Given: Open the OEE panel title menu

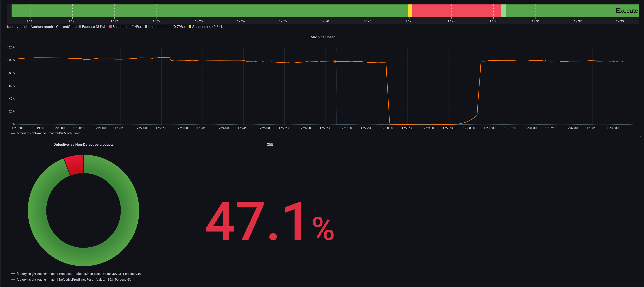Looking at the screenshot, I should (270, 145).
